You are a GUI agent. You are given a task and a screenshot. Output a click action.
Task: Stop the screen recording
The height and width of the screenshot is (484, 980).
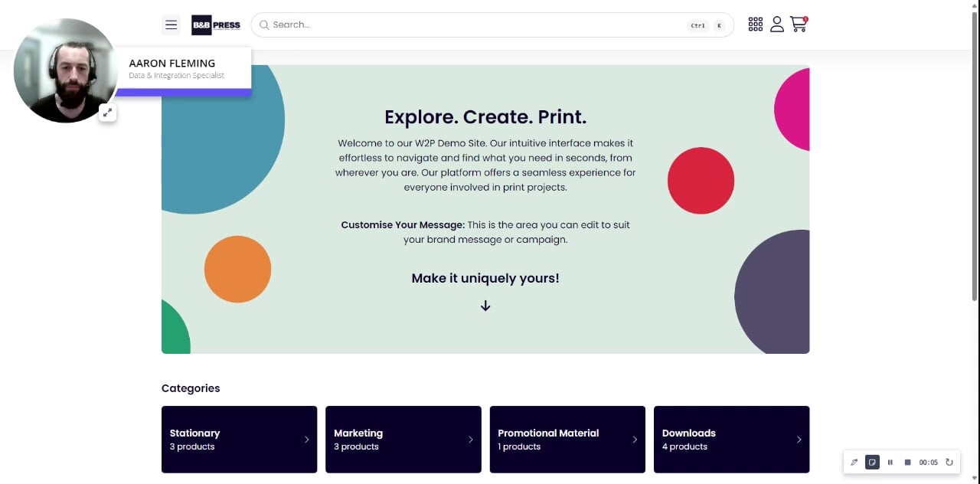click(908, 463)
